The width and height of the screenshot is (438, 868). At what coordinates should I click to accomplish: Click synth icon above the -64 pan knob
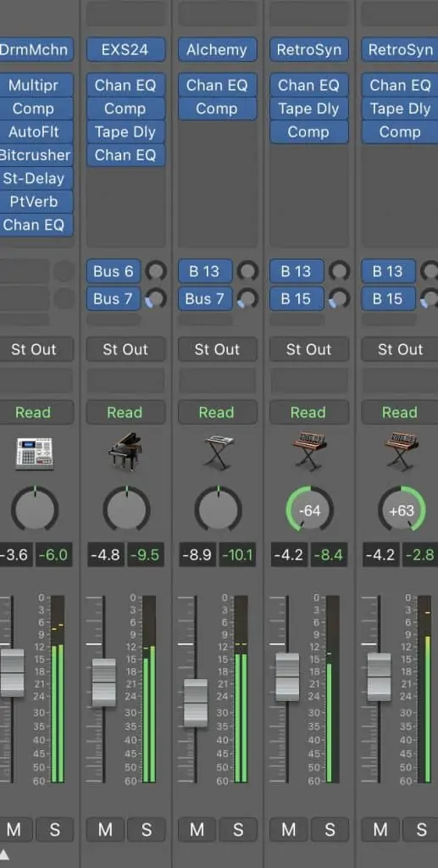coord(308,452)
